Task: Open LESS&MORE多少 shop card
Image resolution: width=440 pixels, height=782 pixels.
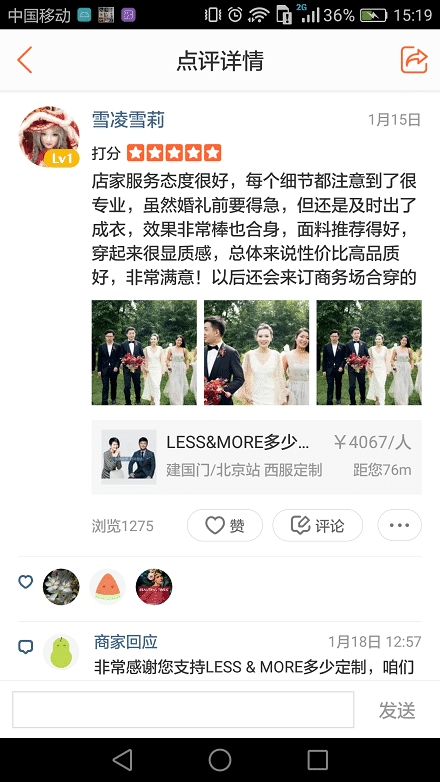Action: pyautogui.click(x=257, y=457)
